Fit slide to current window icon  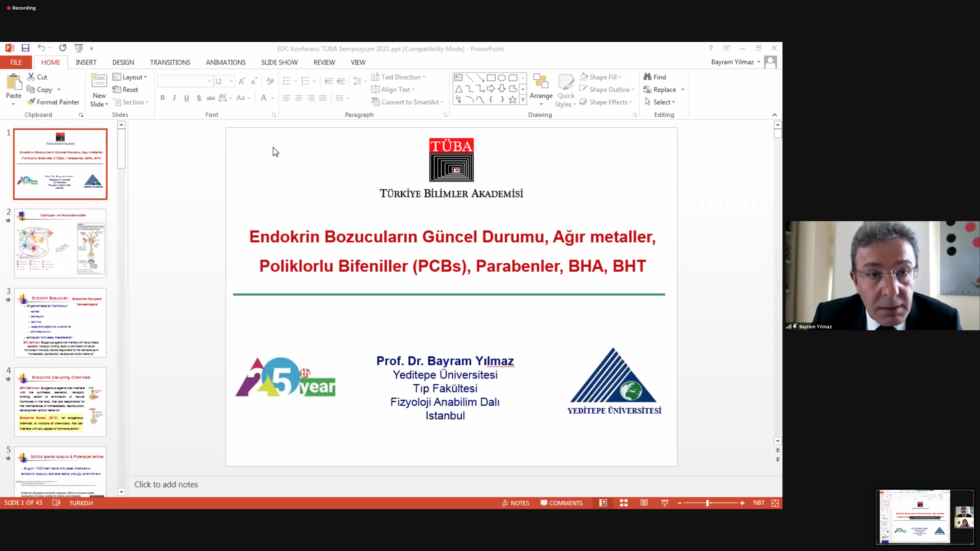pyautogui.click(x=775, y=503)
